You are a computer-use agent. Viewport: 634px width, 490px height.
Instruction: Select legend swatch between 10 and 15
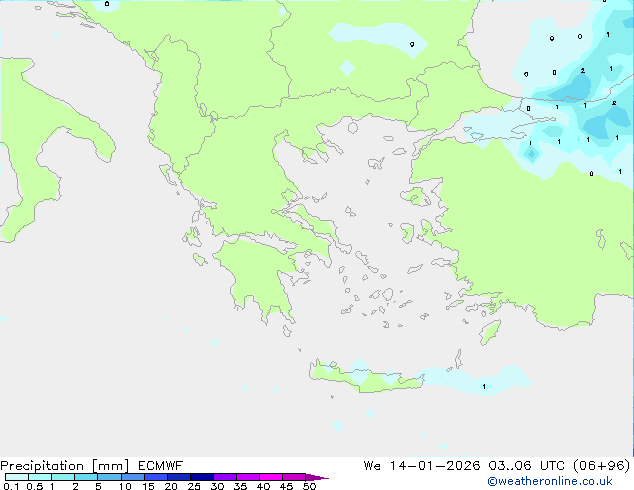(132, 477)
